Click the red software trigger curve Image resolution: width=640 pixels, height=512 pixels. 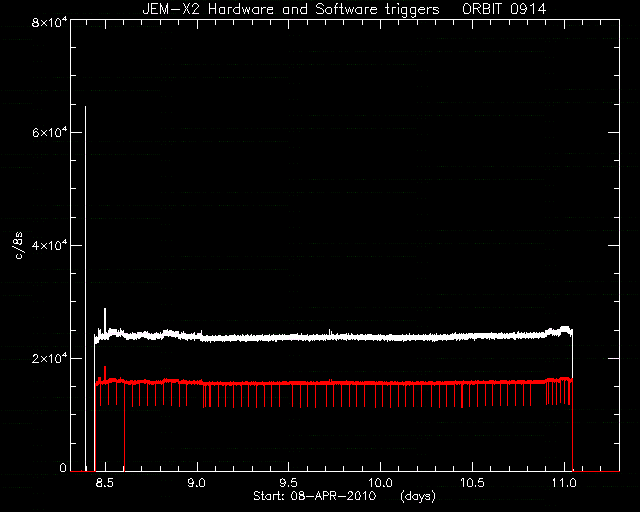(x=327, y=383)
